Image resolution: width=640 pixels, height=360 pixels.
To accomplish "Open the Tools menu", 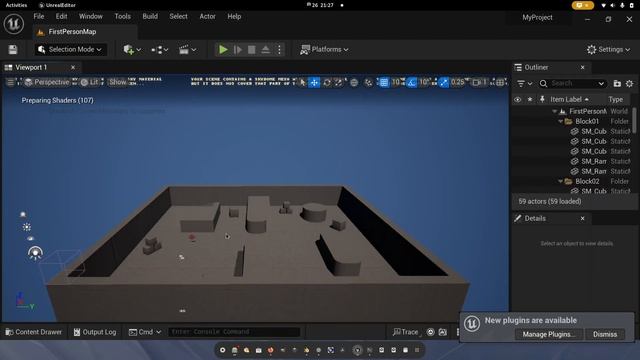I will (122, 16).
